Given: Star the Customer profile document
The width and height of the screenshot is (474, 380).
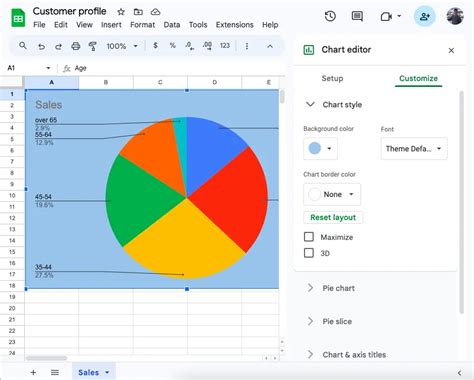Looking at the screenshot, I should 121,12.
